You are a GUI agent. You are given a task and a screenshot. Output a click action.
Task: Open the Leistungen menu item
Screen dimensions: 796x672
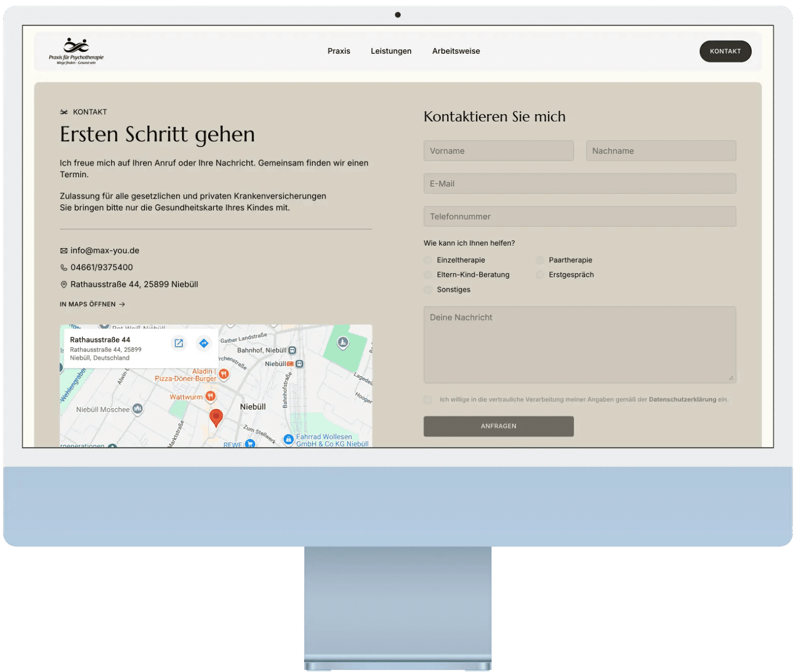click(391, 51)
